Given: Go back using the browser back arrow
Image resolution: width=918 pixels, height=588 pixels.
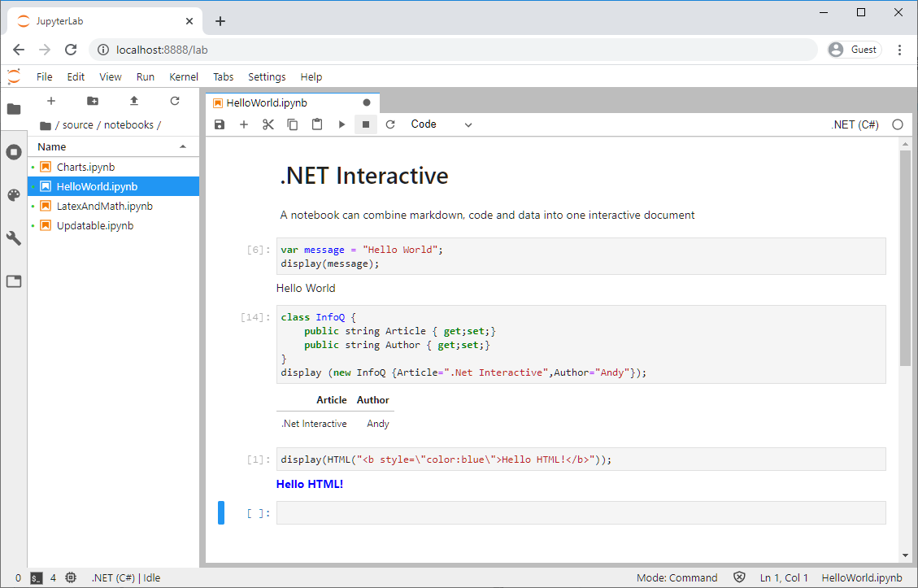Looking at the screenshot, I should [x=19, y=50].
